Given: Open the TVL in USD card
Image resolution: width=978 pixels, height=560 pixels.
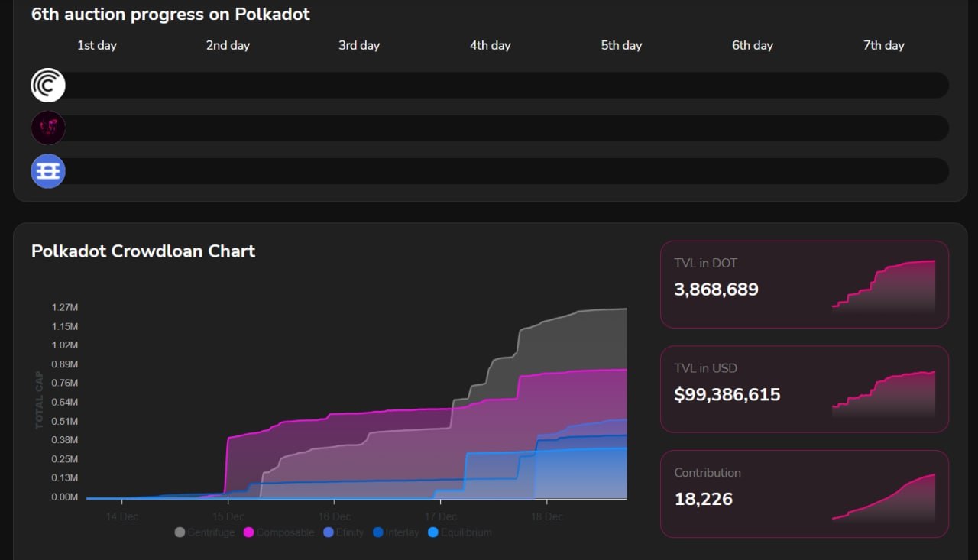Looking at the screenshot, I should click(x=805, y=390).
